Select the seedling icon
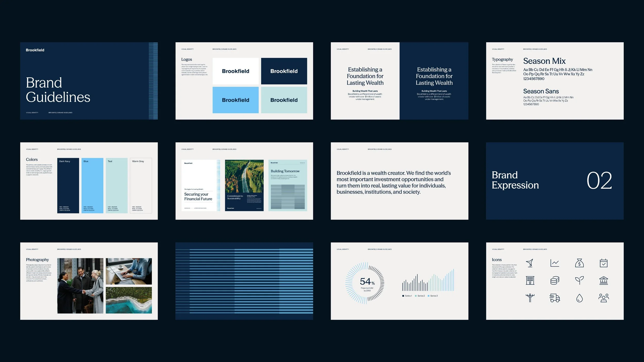This screenshot has width=644, height=362. click(579, 281)
